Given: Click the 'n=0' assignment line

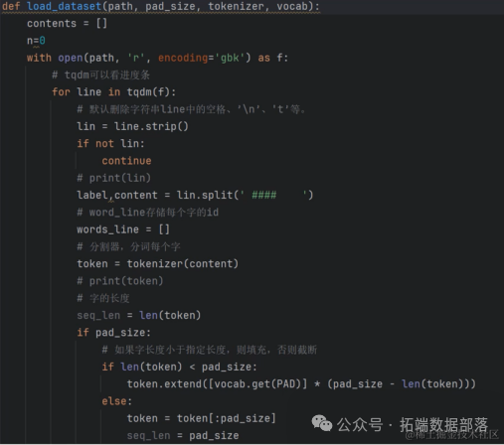Looking at the screenshot, I should (x=36, y=41).
